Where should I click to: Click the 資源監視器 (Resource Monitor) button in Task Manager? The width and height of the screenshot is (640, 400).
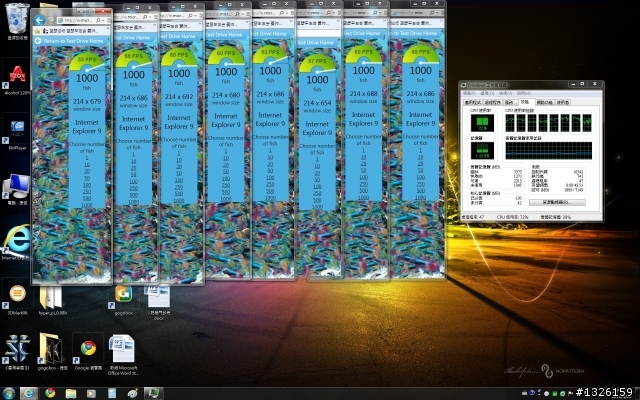[557, 202]
